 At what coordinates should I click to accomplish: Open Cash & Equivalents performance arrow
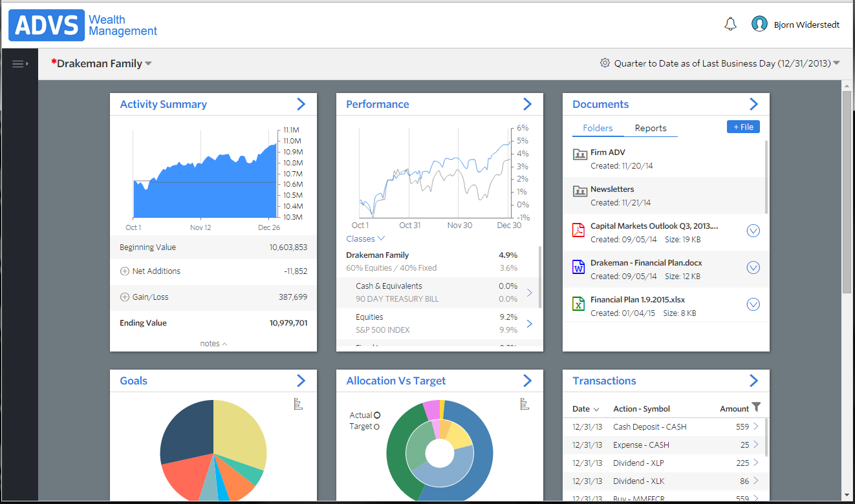tap(530, 293)
